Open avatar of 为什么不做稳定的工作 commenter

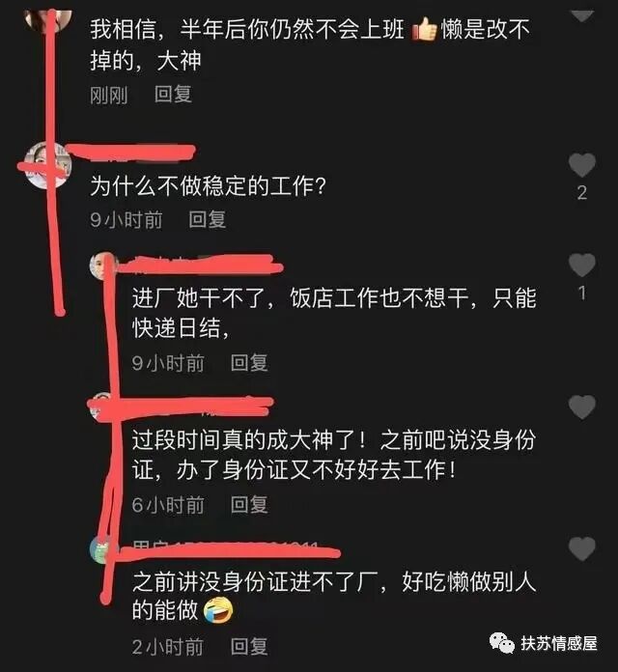[x=47, y=165]
